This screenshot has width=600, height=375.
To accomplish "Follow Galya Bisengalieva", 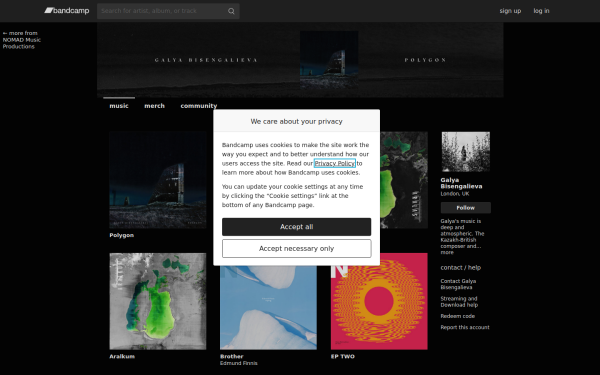I will coord(466,208).
